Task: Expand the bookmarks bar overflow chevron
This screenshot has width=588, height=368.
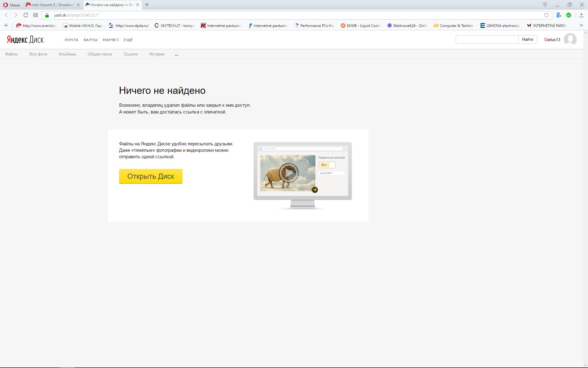Action: pos(581,25)
